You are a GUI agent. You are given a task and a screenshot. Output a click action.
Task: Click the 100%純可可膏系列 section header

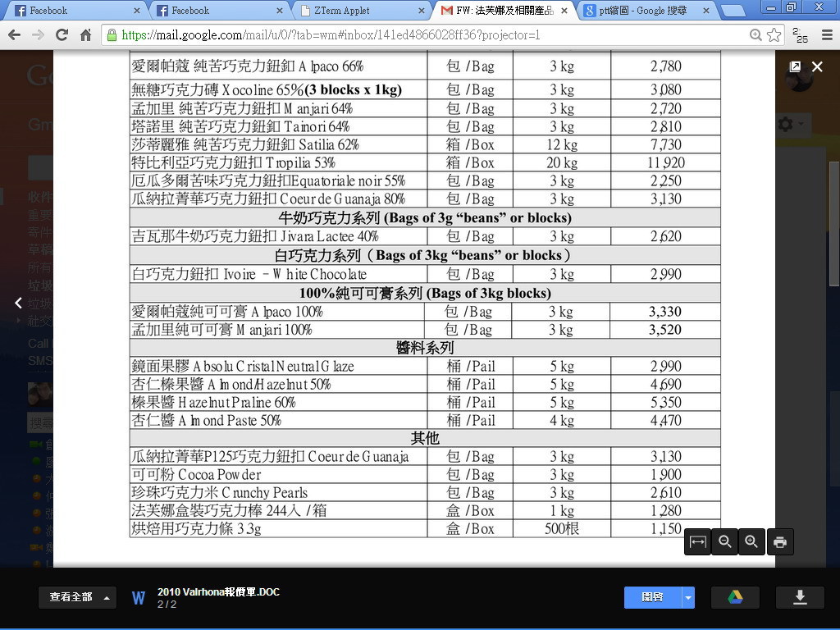[425, 294]
